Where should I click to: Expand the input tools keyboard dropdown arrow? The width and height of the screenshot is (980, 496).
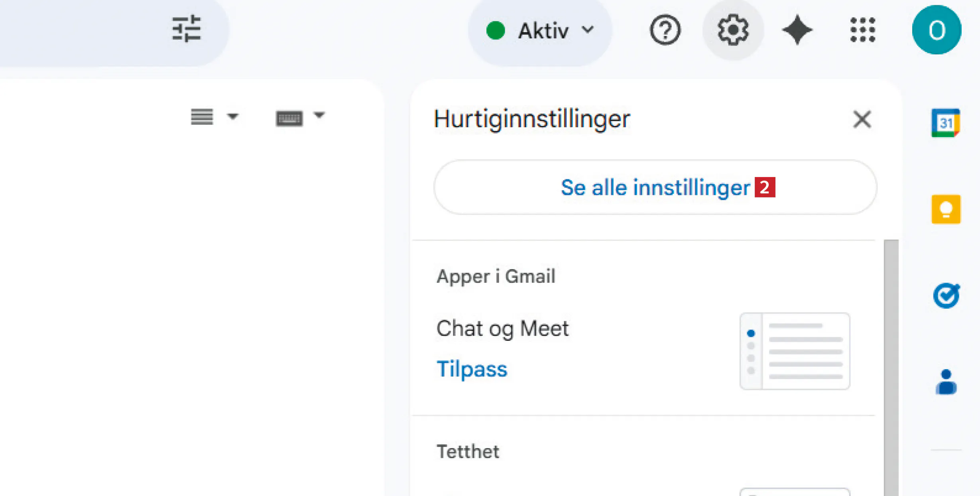pyautogui.click(x=319, y=115)
